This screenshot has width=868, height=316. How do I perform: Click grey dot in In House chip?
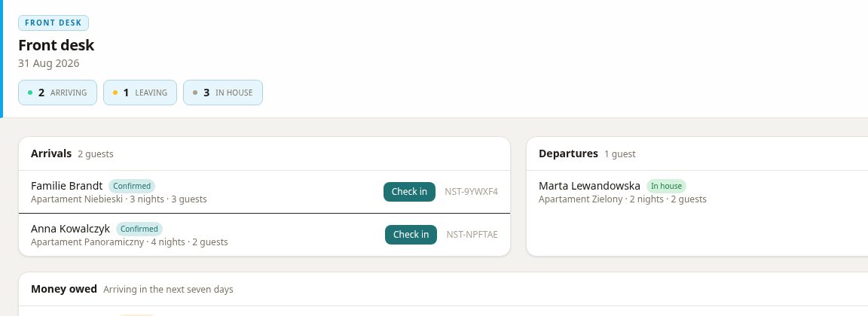(195, 93)
